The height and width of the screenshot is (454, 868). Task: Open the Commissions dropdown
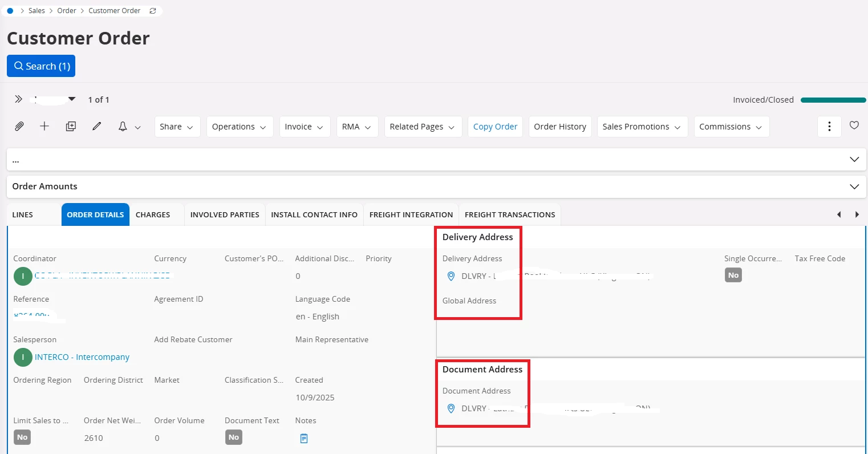tap(732, 127)
